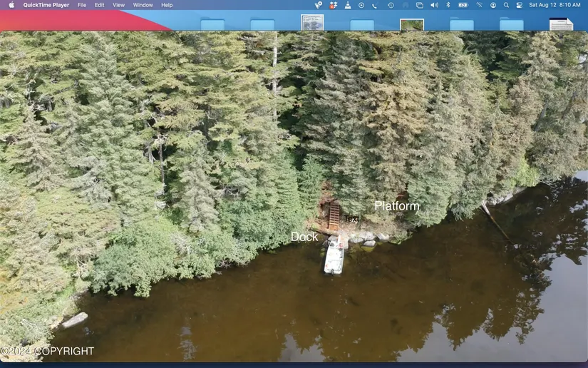This screenshot has width=588, height=368.
Task: Open the View menu
Action: coord(118,5)
